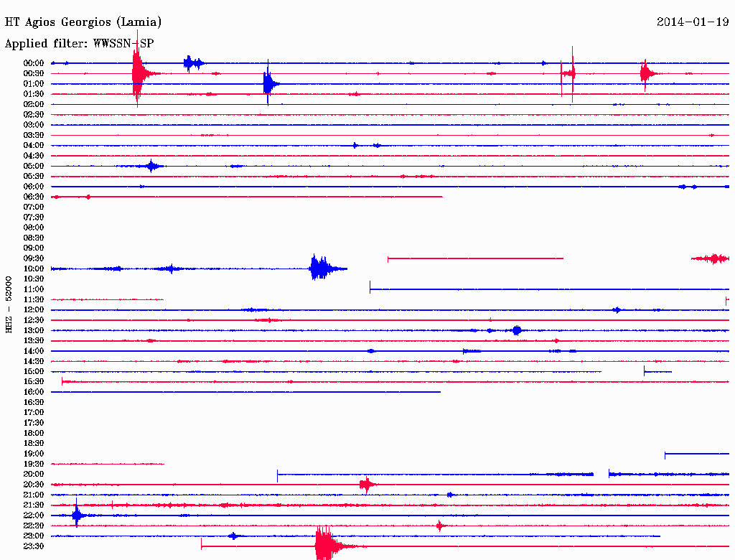Screen dimensions: 735x560
Task: Select the 05:30 time label
Action: (33, 177)
